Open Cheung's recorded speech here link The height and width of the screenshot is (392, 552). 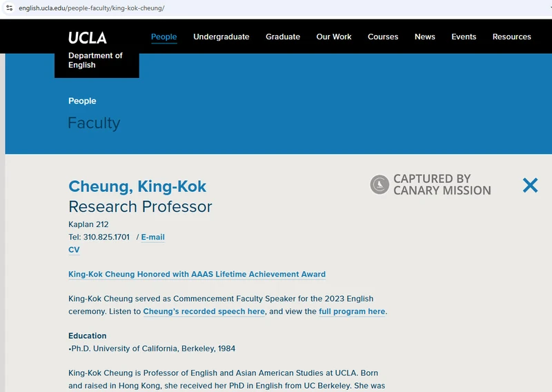point(204,312)
